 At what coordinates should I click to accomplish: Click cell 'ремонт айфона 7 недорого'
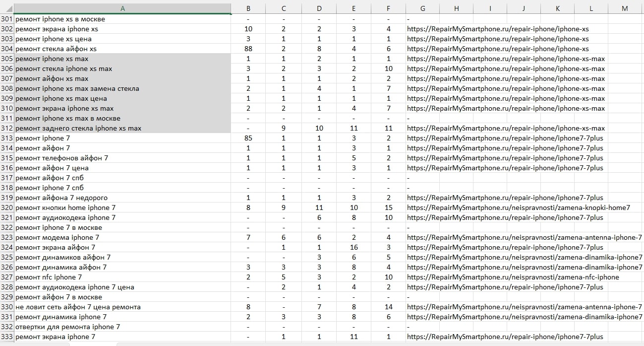pyautogui.click(x=123, y=198)
